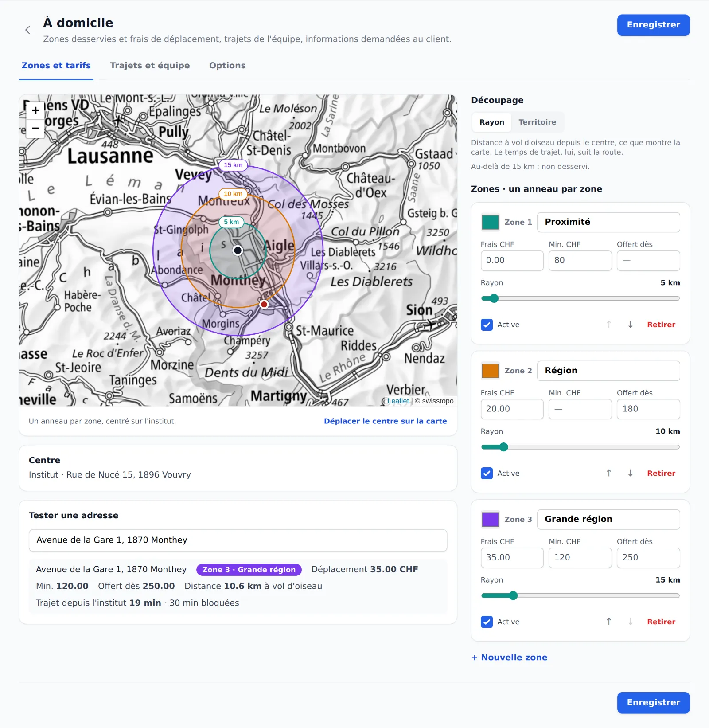
Task: Uncheck Active for Zone 2
Action: coord(487,473)
